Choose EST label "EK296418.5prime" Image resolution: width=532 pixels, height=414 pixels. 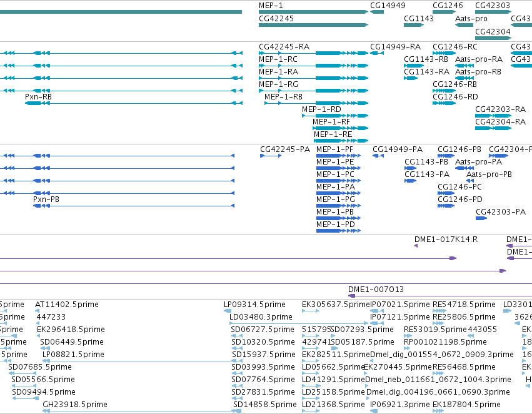pos(71,330)
